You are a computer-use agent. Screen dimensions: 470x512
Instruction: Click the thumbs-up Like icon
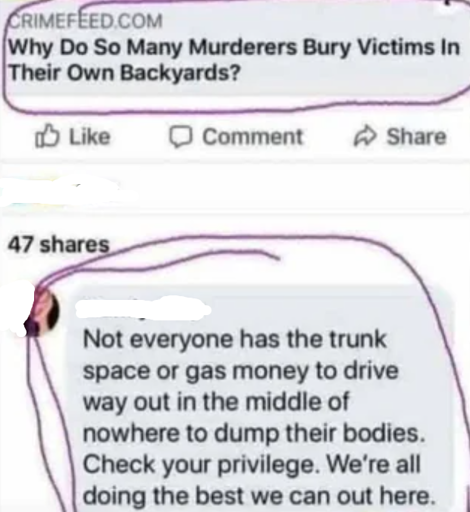coord(47,136)
